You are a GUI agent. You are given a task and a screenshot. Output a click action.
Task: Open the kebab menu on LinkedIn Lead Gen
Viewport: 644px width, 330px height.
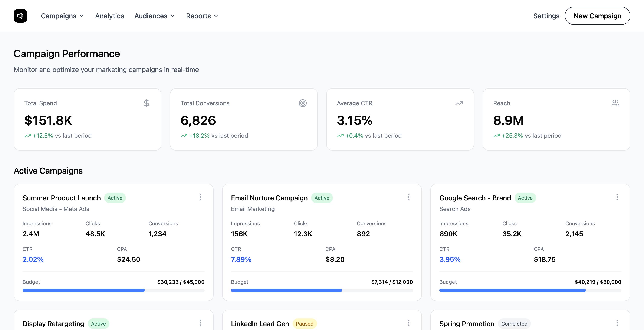(x=409, y=323)
